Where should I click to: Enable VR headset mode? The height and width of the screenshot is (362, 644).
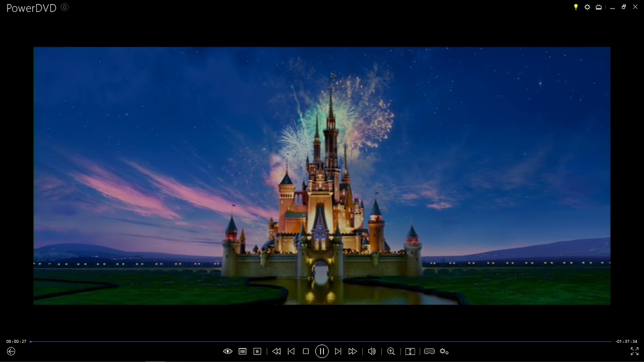[x=429, y=351]
